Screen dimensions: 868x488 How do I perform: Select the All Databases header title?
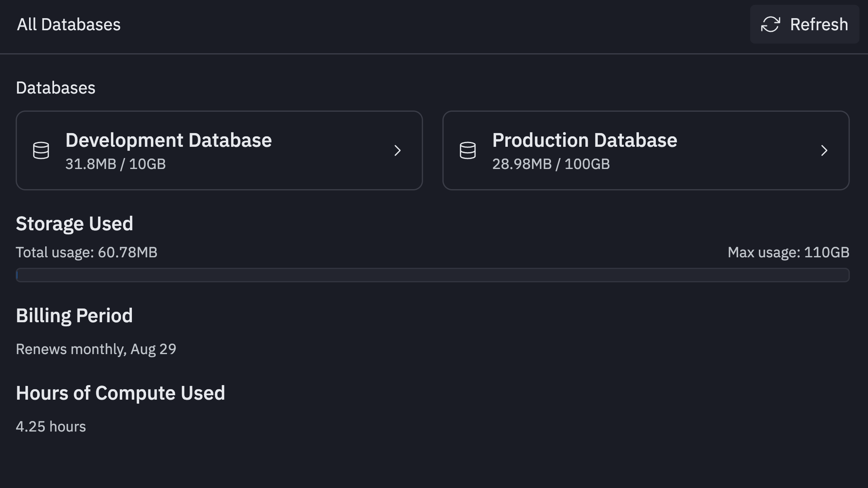click(69, 25)
